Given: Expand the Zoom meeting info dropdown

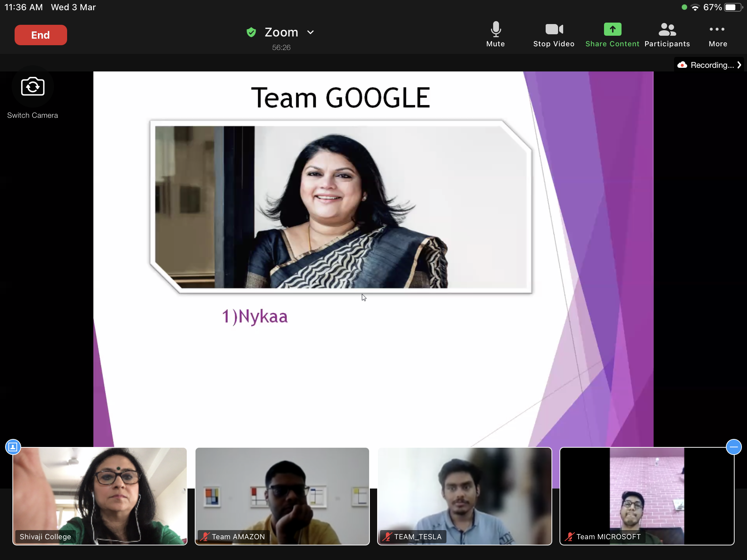Looking at the screenshot, I should 310,32.
